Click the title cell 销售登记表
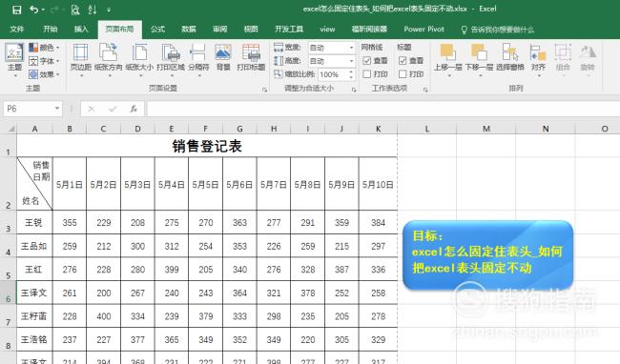 (207, 146)
